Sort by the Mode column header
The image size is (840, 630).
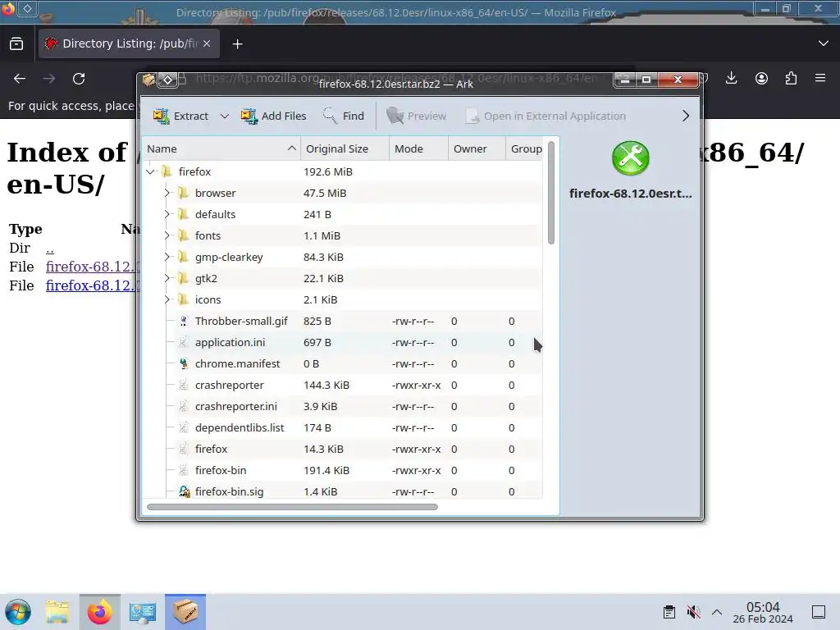(x=418, y=149)
